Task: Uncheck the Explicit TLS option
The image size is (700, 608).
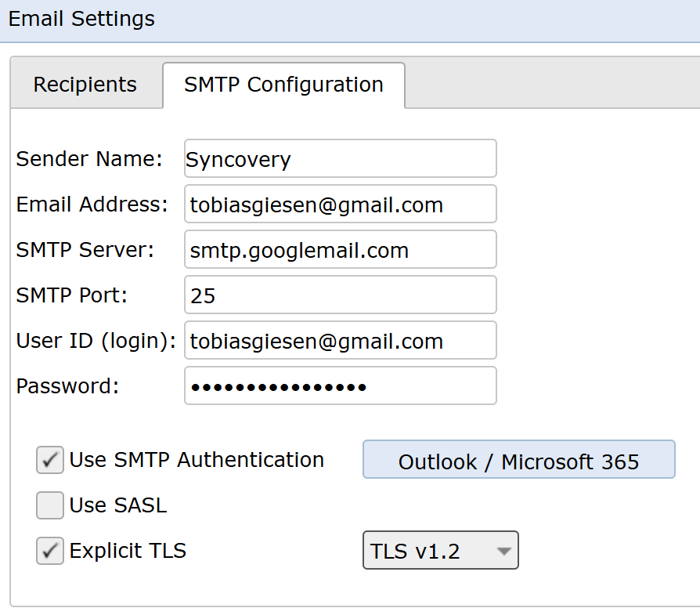Action: click(x=49, y=551)
